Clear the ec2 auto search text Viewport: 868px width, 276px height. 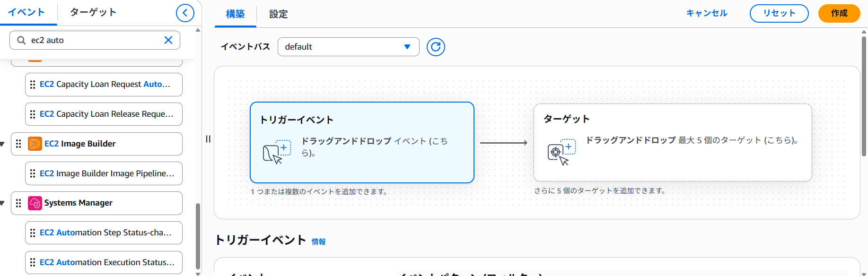[168, 40]
